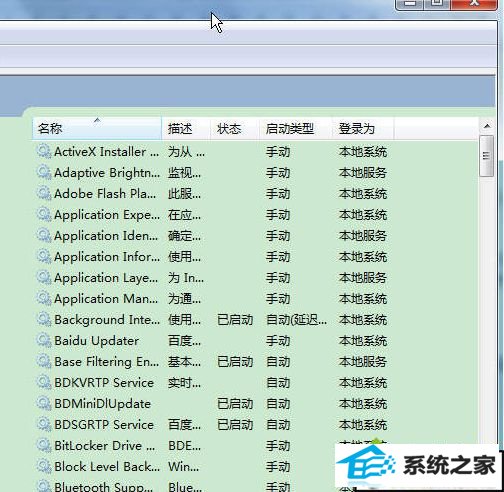The height and width of the screenshot is (492, 504).
Task: Select the Application Experience service row
Action: click(213, 215)
